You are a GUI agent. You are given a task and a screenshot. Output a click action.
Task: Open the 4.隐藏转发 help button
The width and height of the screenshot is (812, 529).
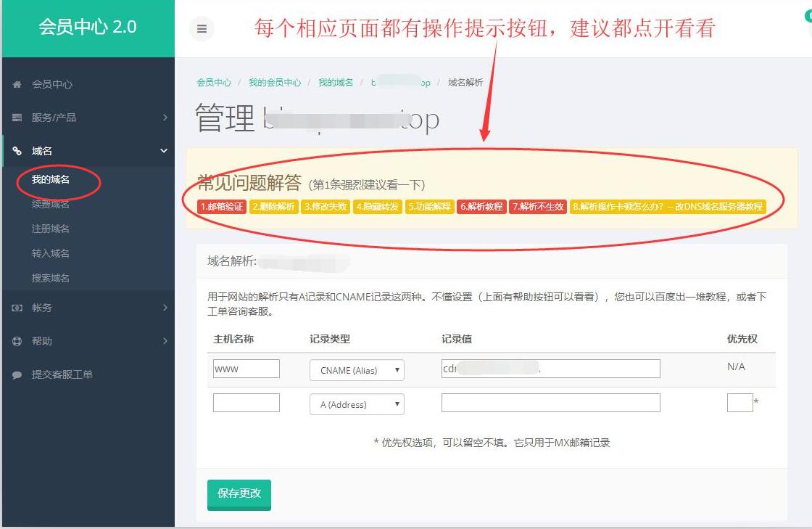[x=378, y=207]
